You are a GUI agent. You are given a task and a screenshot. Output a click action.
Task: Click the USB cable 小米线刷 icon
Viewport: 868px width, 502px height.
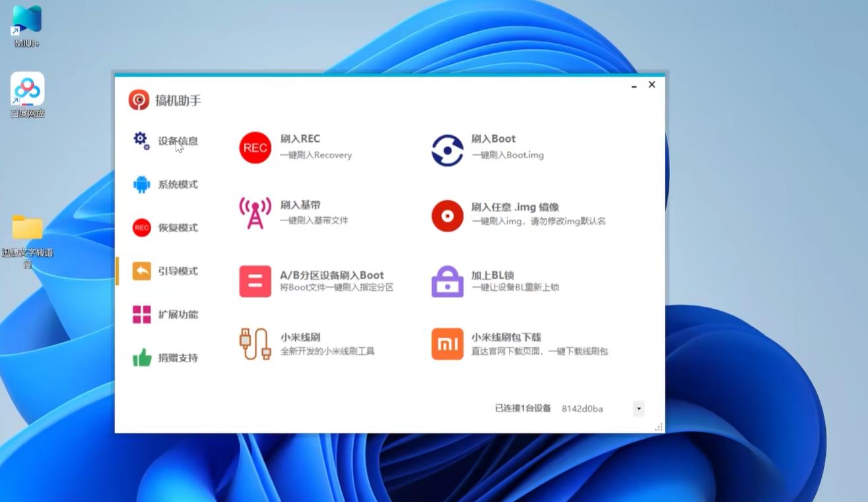(x=255, y=344)
